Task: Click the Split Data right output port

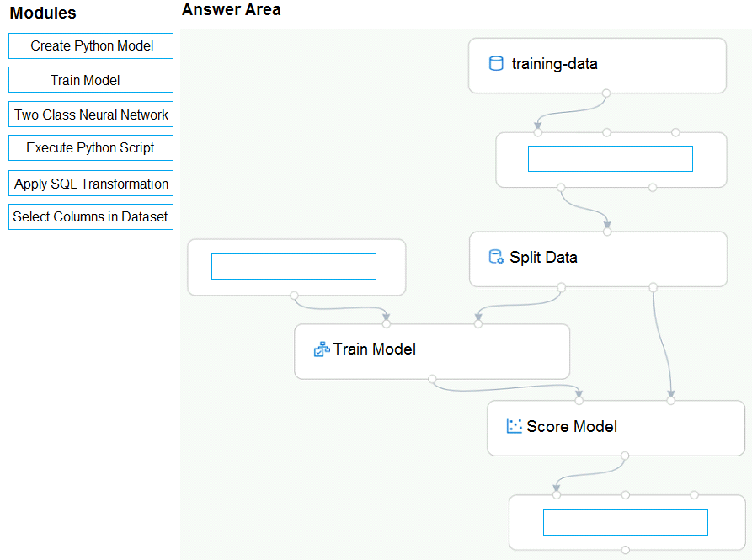Action: [653, 287]
